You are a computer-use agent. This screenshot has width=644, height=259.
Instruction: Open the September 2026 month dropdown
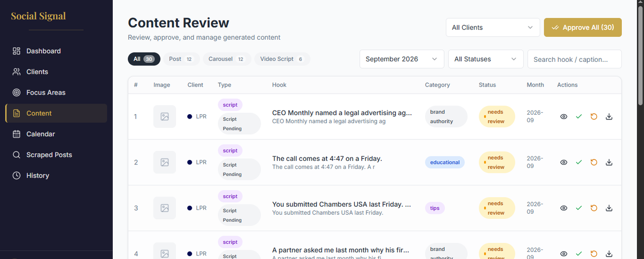click(x=401, y=59)
